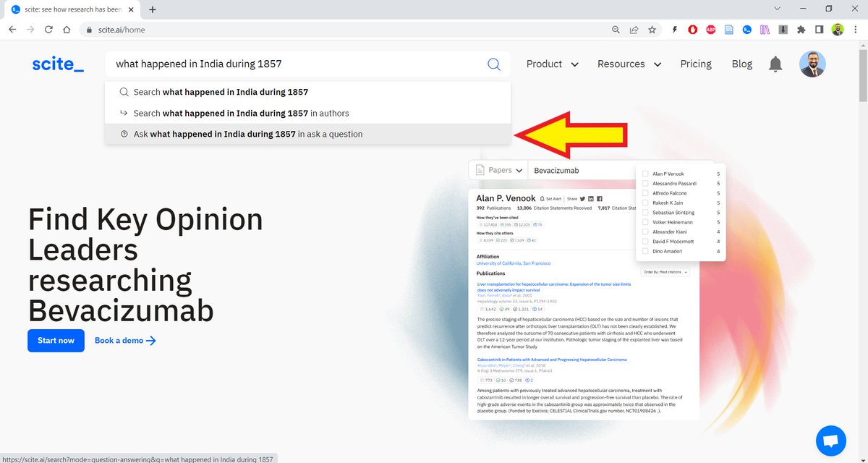Open the Papers type dropdown
Screen dimensions: 868x463
pos(498,171)
